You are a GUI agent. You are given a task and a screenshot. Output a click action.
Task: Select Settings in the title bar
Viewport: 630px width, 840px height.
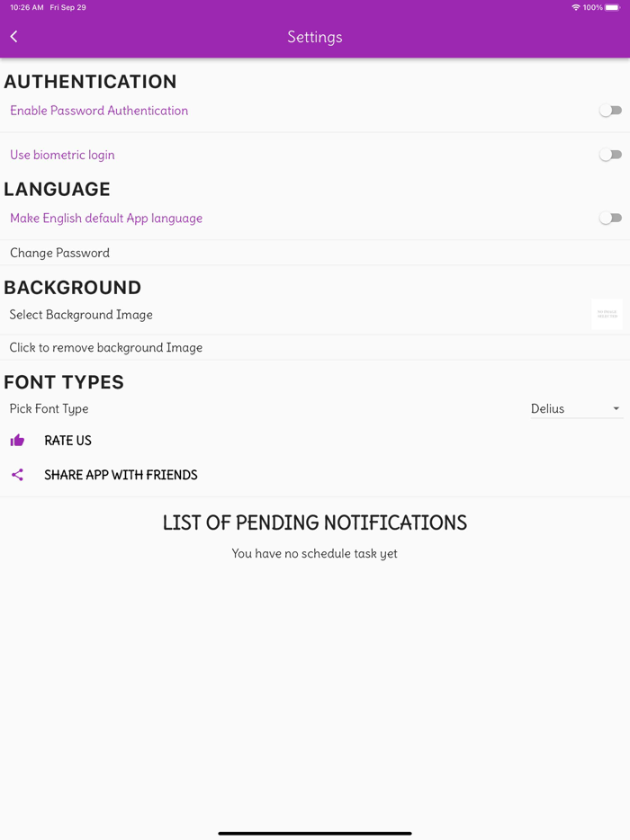[x=314, y=37]
